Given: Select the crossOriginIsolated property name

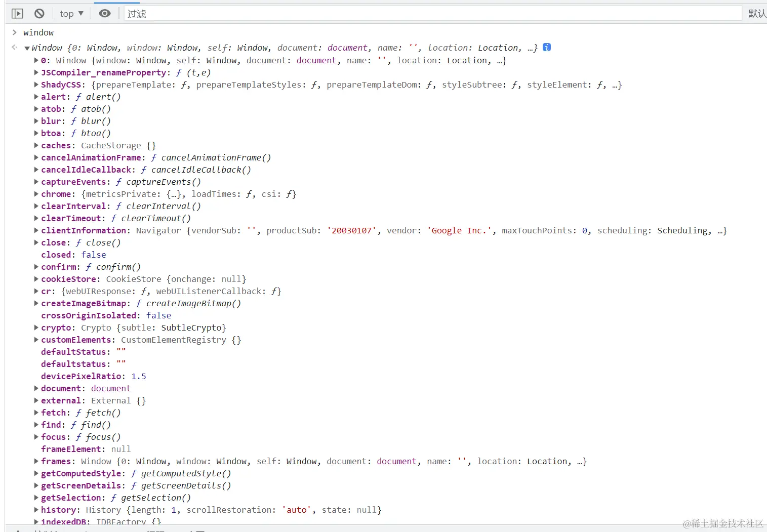Looking at the screenshot, I should coord(89,315).
